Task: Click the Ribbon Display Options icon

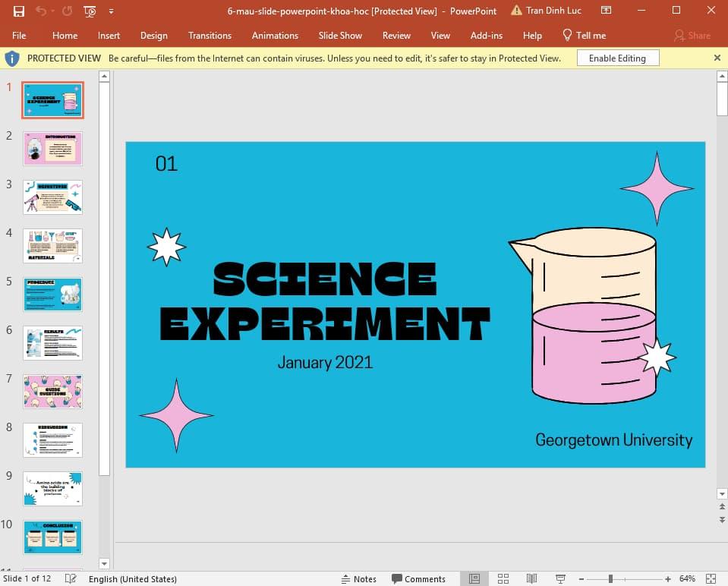Action: click(x=605, y=11)
